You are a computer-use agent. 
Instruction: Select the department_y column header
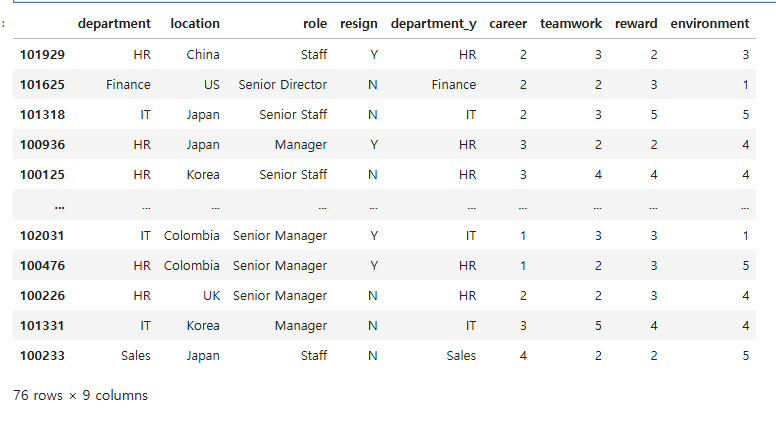tap(434, 24)
